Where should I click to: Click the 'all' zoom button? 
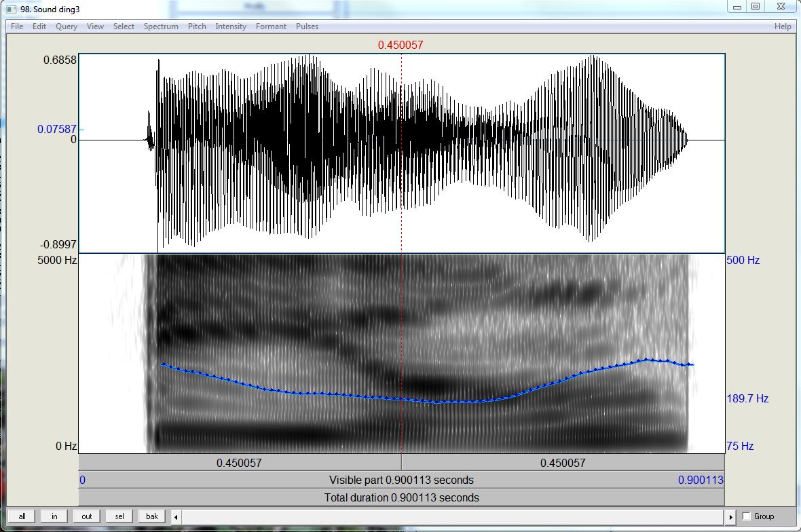[22, 516]
